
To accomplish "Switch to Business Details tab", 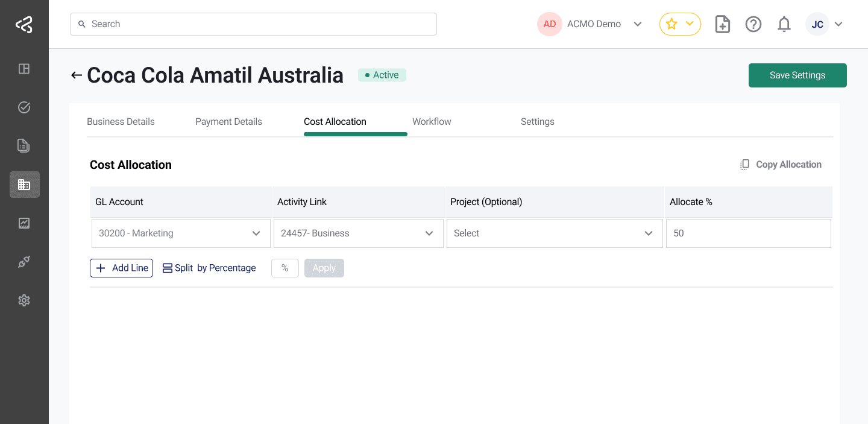I will click(x=121, y=121).
